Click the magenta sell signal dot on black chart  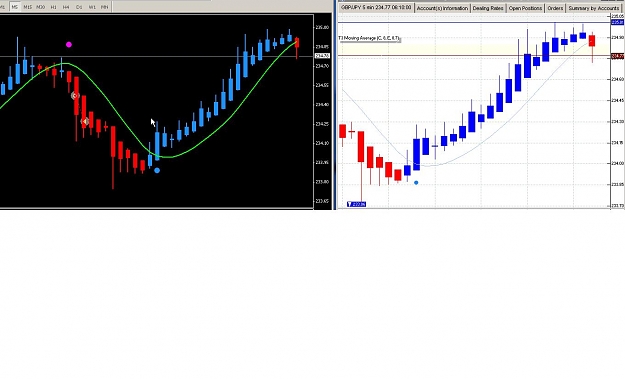click(x=69, y=45)
